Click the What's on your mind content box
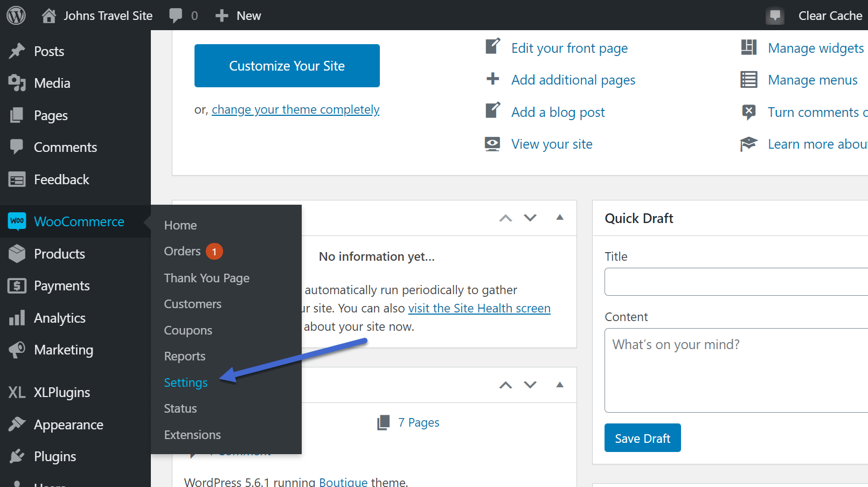Image resolution: width=868 pixels, height=487 pixels. point(736,370)
